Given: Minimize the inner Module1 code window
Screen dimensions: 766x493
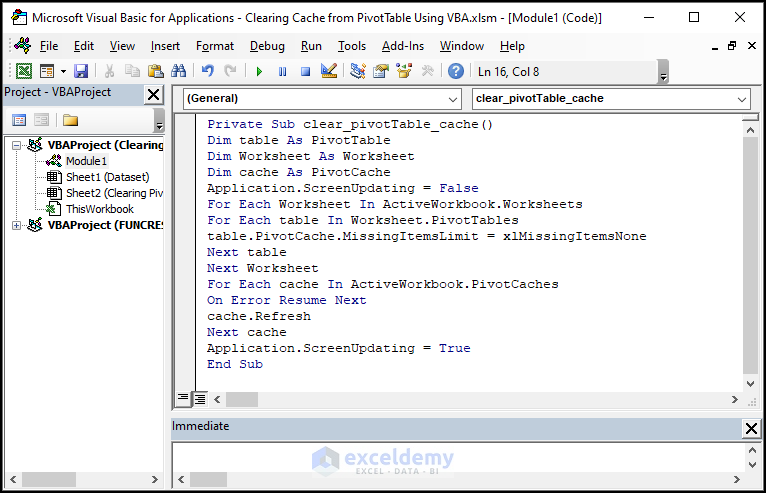Looking at the screenshot, I should coord(715,46).
